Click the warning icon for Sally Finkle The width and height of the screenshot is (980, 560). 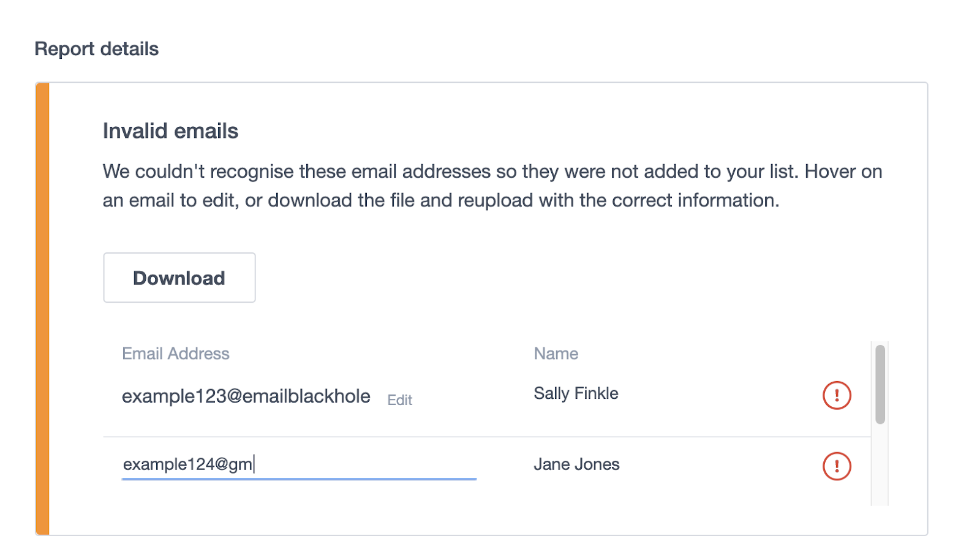tap(837, 395)
